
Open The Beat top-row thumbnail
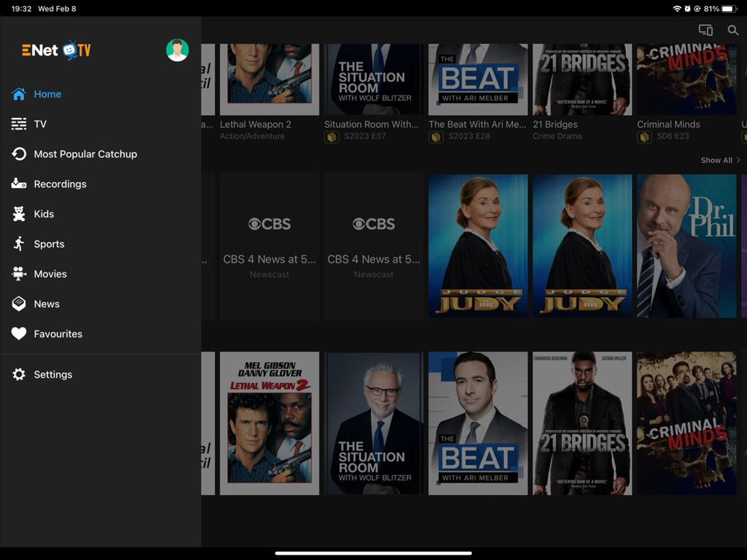tap(478, 80)
